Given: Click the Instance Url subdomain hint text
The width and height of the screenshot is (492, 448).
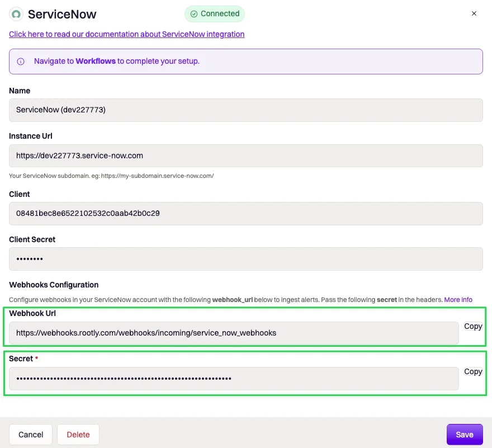Looking at the screenshot, I should tap(111, 176).
